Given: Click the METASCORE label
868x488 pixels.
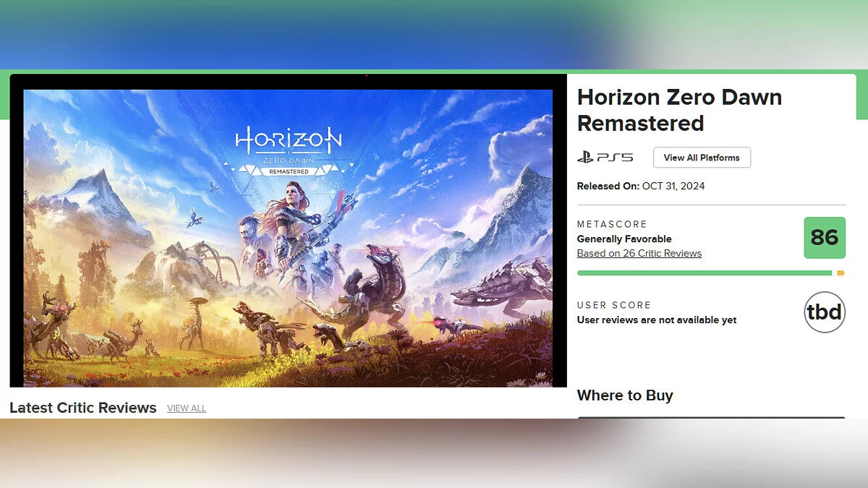Looking at the screenshot, I should coord(612,224).
